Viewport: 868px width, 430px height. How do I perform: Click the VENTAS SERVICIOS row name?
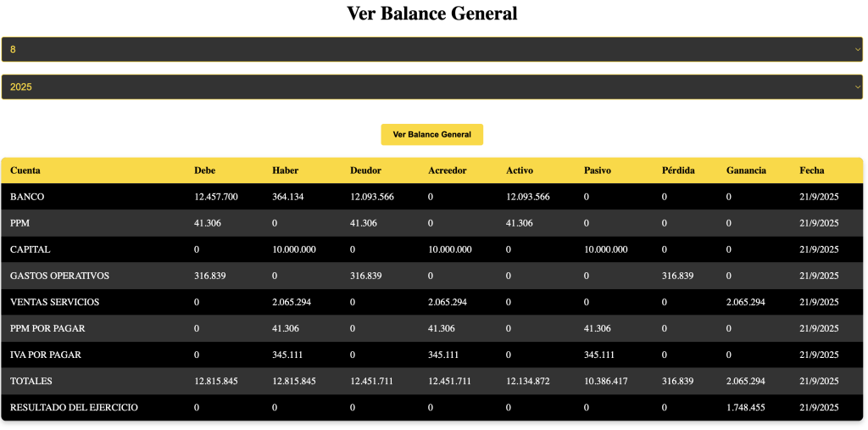[x=54, y=302]
